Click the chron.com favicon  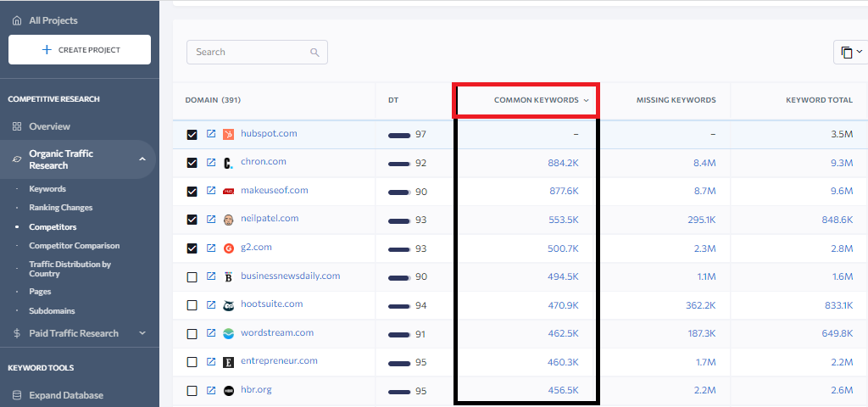point(229,163)
